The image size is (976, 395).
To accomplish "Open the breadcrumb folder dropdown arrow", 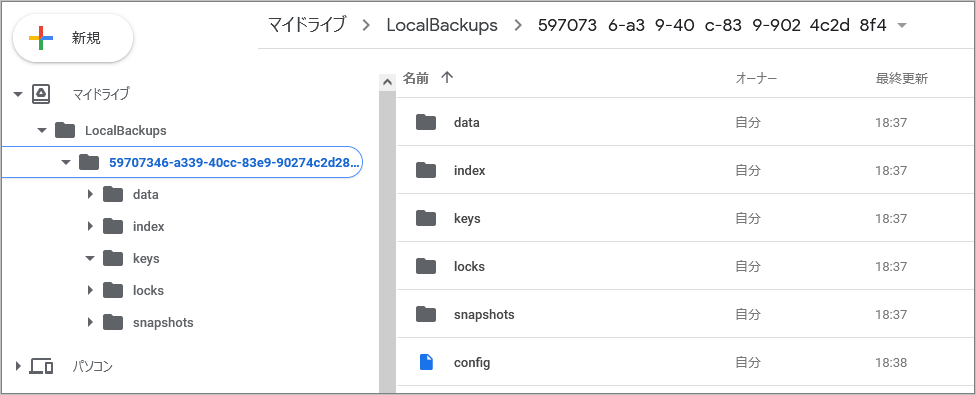I will click(901, 26).
